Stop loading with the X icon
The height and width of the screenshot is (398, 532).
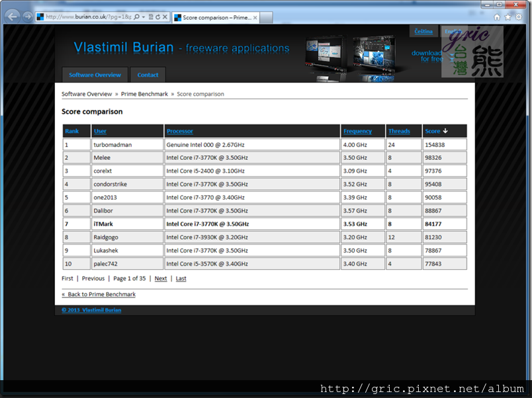tap(165, 17)
